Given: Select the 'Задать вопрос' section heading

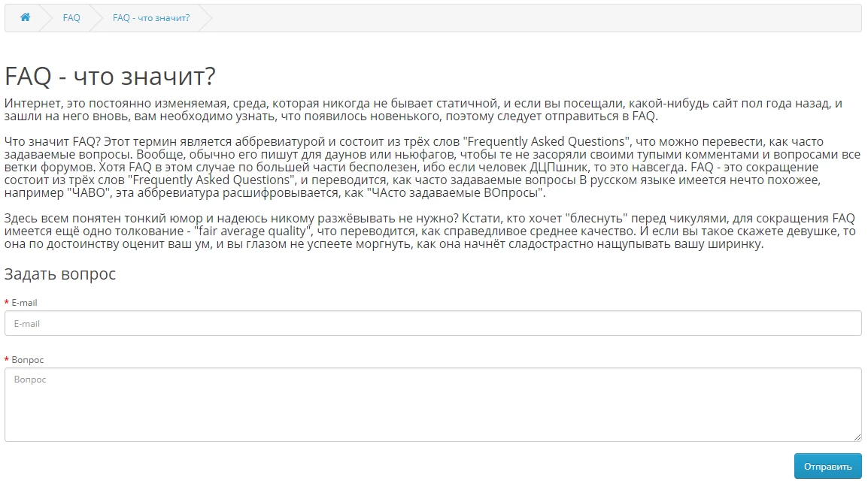Looking at the screenshot, I should 59,274.
